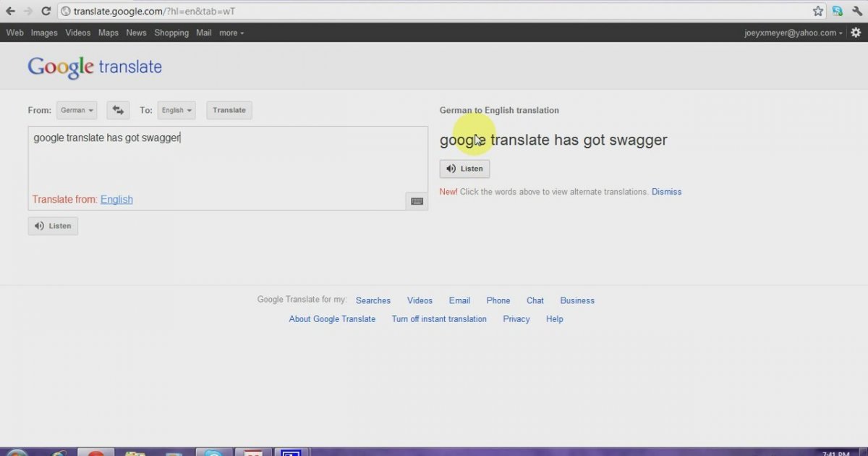Click the 'German to English translation' heading
The image size is (868, 456).
pyautogui.click(x=499, y=111)
